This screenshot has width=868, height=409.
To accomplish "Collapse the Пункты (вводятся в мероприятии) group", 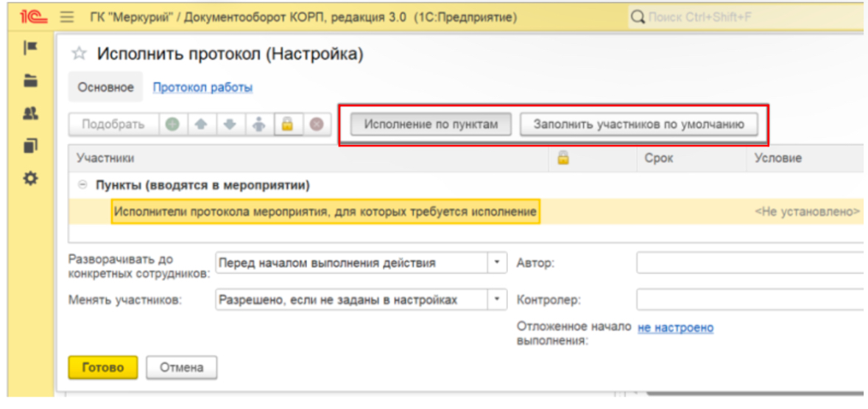I will pos(83,186).
